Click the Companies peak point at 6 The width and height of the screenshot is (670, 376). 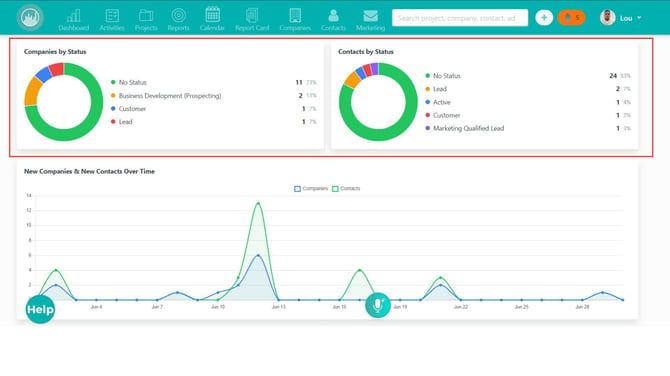tap(258, 256)
